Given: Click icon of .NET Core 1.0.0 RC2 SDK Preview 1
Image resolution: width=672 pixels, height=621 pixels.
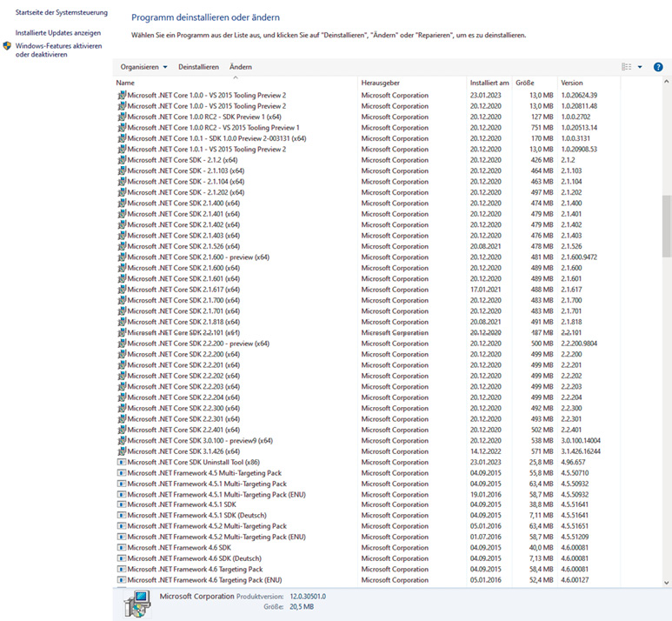Looking at the screenshot, I should (122, 117).
